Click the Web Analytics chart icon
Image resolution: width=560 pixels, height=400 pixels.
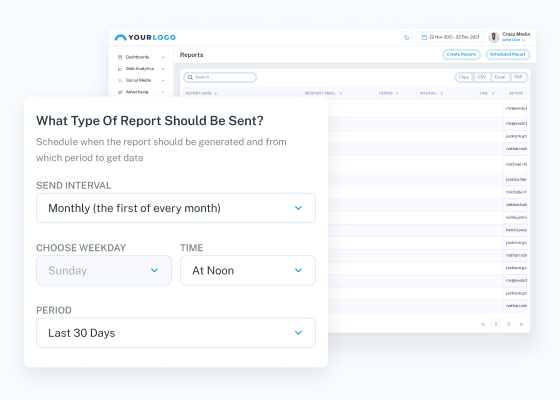pyautogui.click(x=120, y=69)
